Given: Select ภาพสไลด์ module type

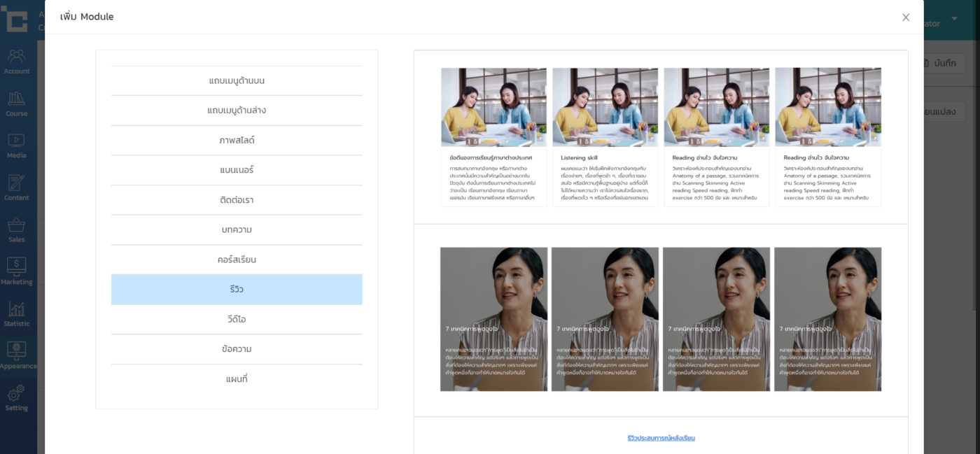Looking at the screenshot, I should coord(237,141).
